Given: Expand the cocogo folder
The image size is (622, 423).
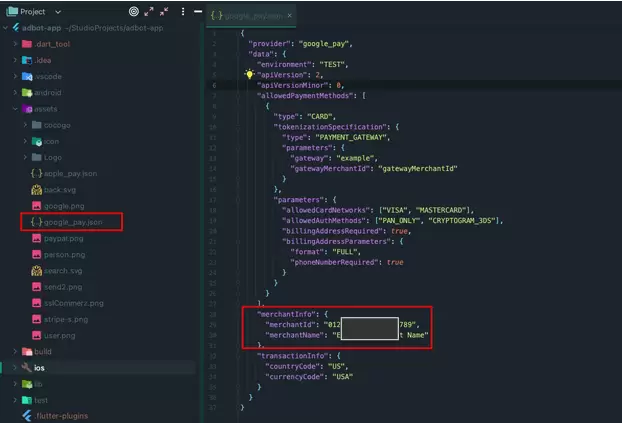Looking at the screenshot, I should tap(25, 125).
